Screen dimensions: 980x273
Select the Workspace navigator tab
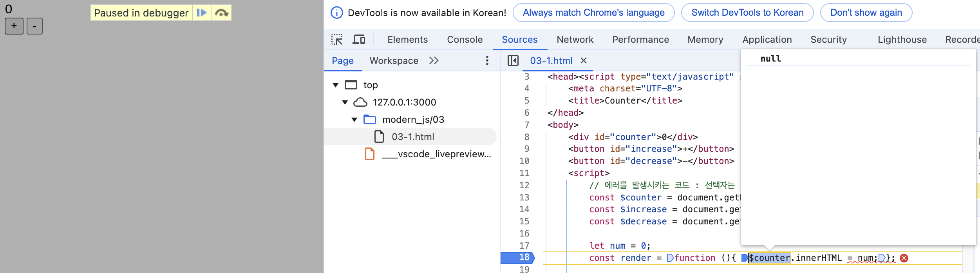pyautogui.click(x=394, y=61)
